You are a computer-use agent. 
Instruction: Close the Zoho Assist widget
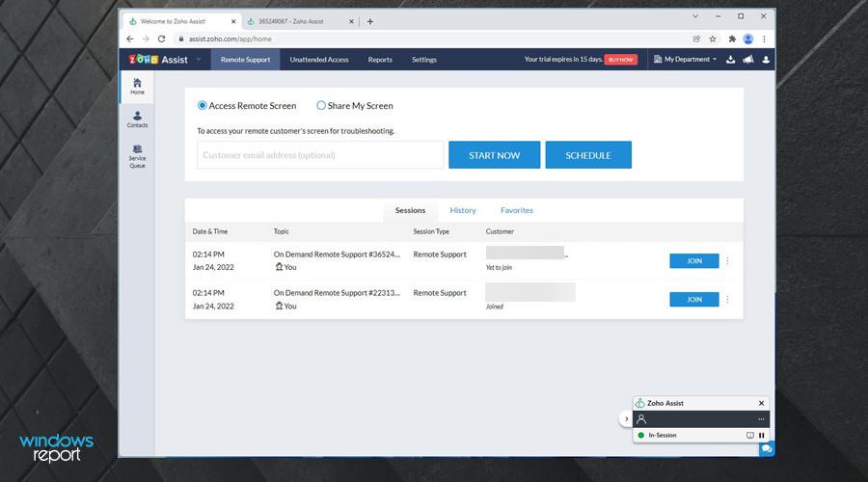(x=761, y=403)
